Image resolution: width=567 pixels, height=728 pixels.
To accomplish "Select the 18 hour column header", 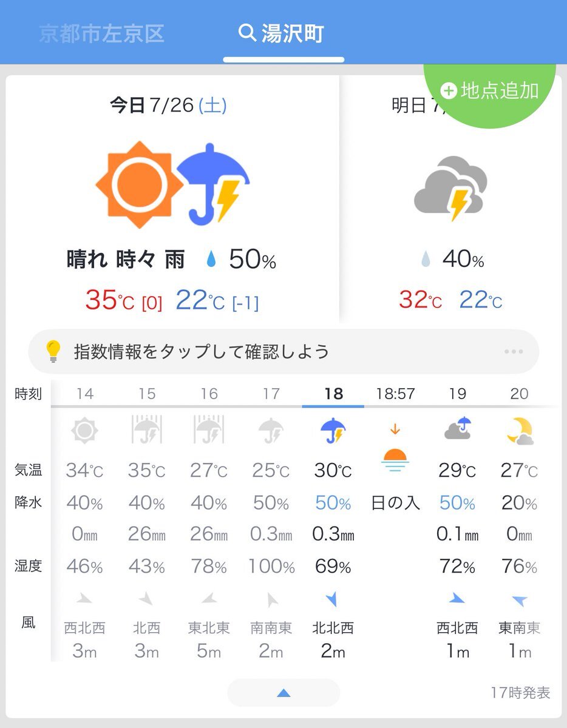I will (x=333, y=394).
